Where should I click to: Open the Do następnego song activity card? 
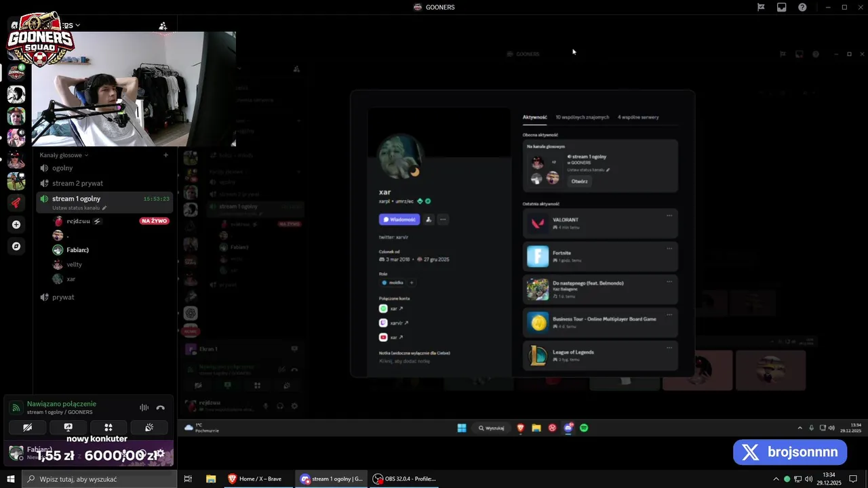600,289
